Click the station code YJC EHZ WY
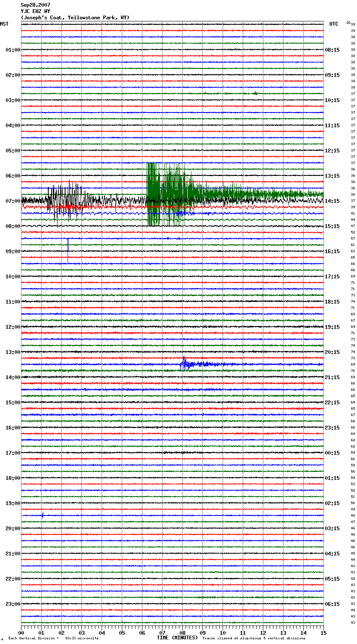Screen dimensions: 357x644 coord(35,11)
